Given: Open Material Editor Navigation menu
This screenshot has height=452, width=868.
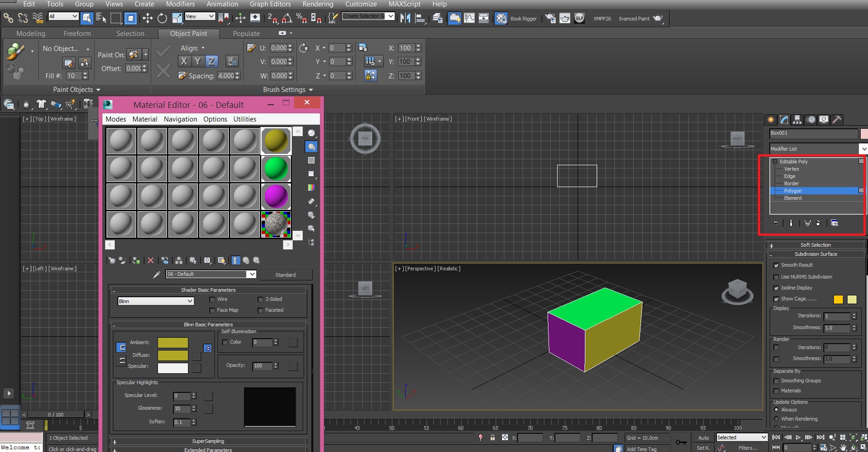Looking at the screenshot, I should coord(180,119).
